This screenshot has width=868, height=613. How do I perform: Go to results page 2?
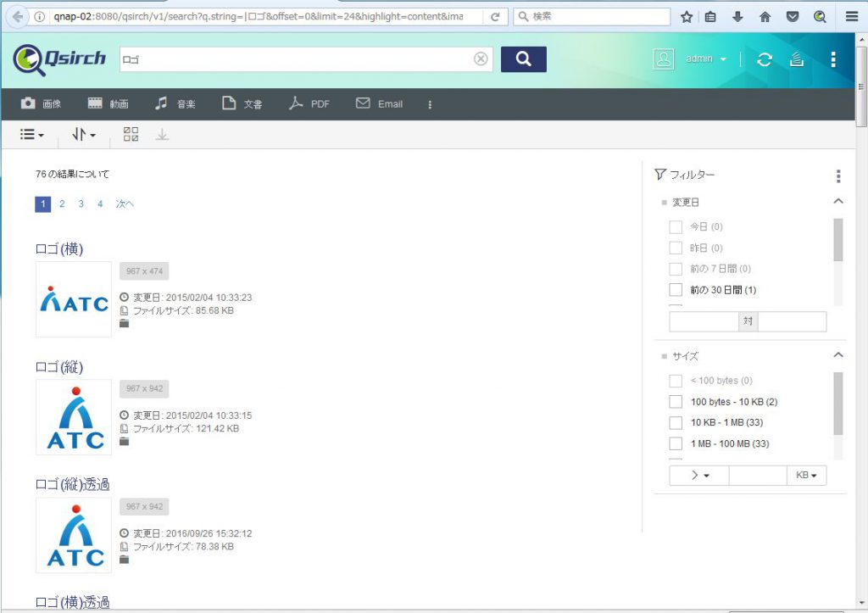coord(62,203)
